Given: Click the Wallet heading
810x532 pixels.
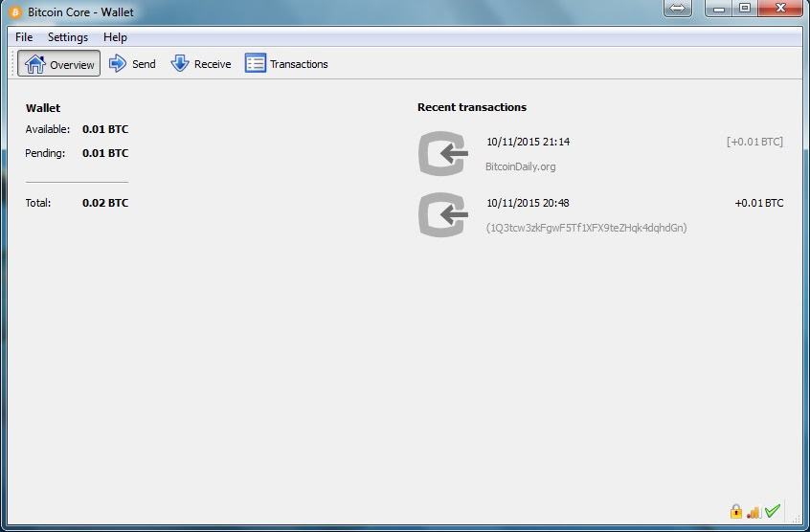Looking at the screenshot, I should pos(43,108).
